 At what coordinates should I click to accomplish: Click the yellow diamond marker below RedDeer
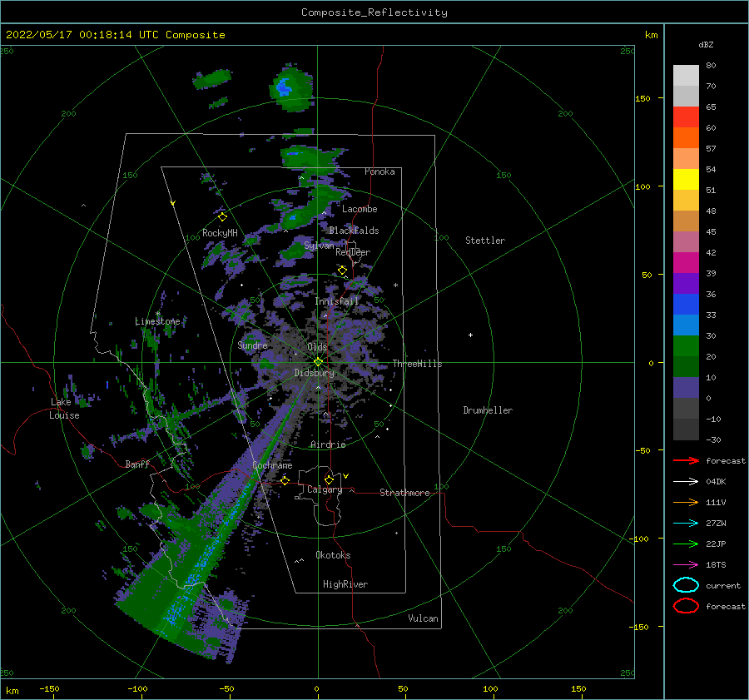(x=342, y=271)
